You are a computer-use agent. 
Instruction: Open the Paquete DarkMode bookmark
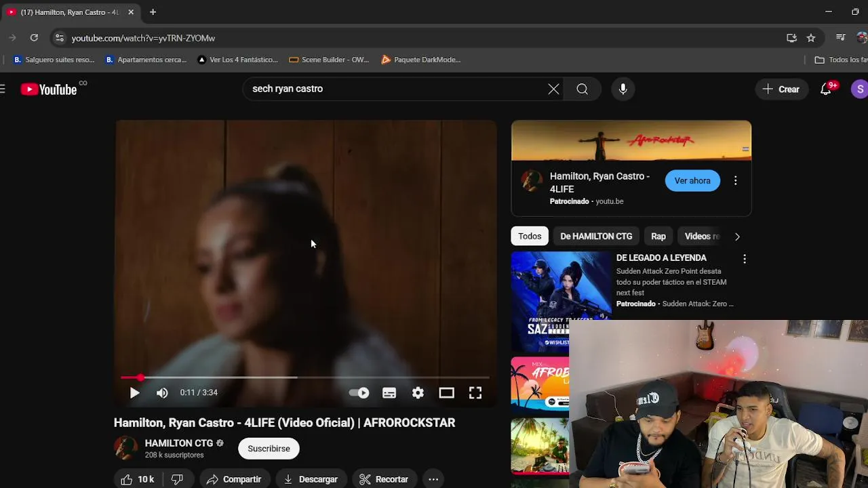click(421, 60)
